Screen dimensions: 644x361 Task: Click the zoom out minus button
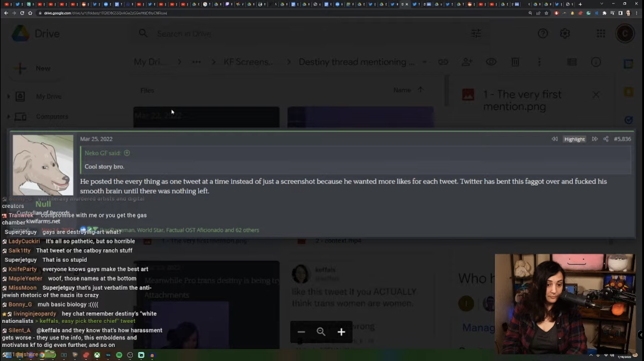(x=301, y=332)
